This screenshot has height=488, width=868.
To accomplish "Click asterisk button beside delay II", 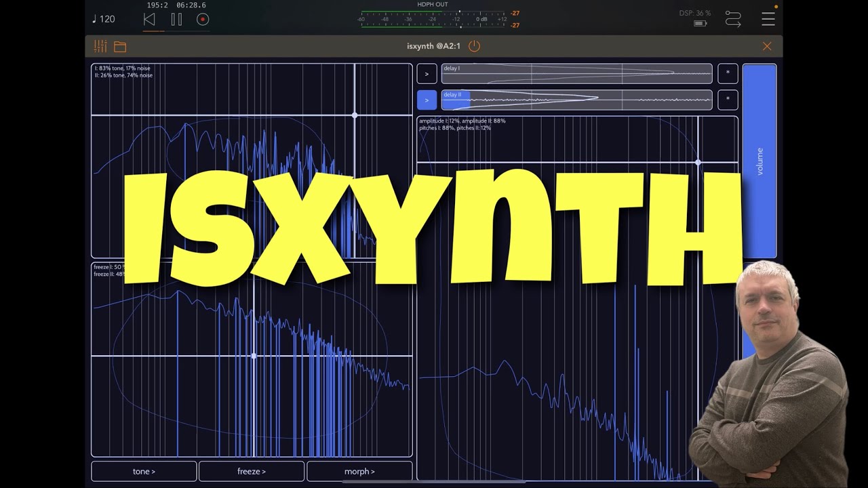I will coord(728,100).
